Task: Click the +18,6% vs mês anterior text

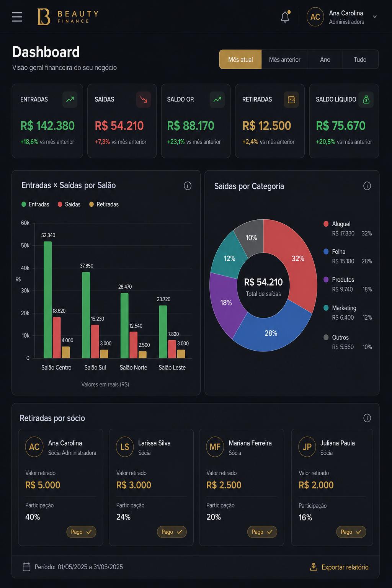Action: [x=47, y=142]
